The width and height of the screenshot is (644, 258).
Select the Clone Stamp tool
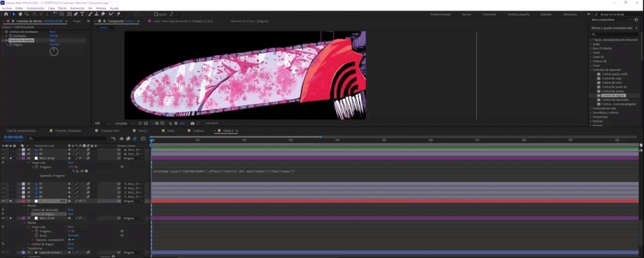click(97, 14)
